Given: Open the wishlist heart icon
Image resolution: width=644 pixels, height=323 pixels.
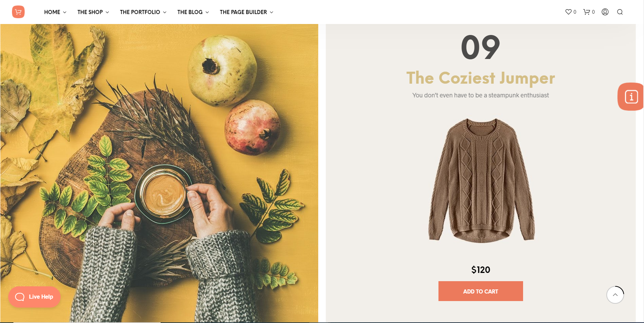Looking at the screenshot, I should click(568, 12).
